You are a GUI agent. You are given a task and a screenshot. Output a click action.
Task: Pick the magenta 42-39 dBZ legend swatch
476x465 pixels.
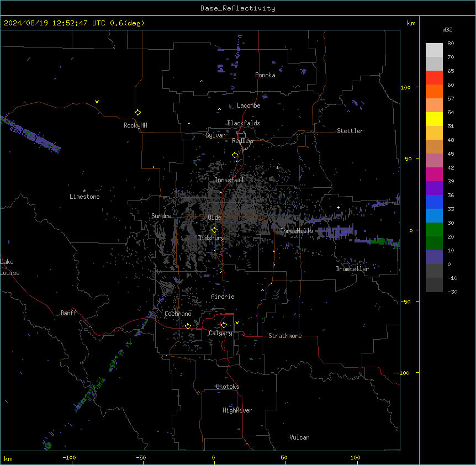(434, 174)
